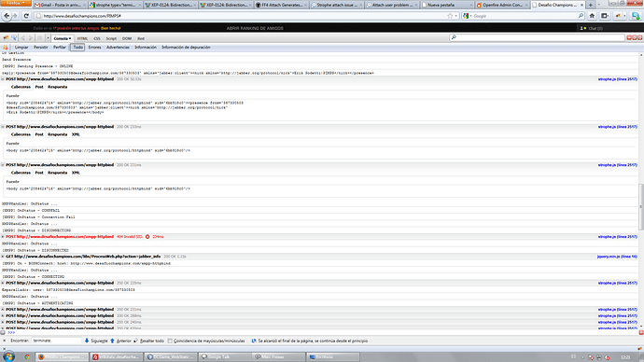Open the Firebug Red (Net) panel tab
The height and width of the screenshot is (362, 644).
click(141, 38)
